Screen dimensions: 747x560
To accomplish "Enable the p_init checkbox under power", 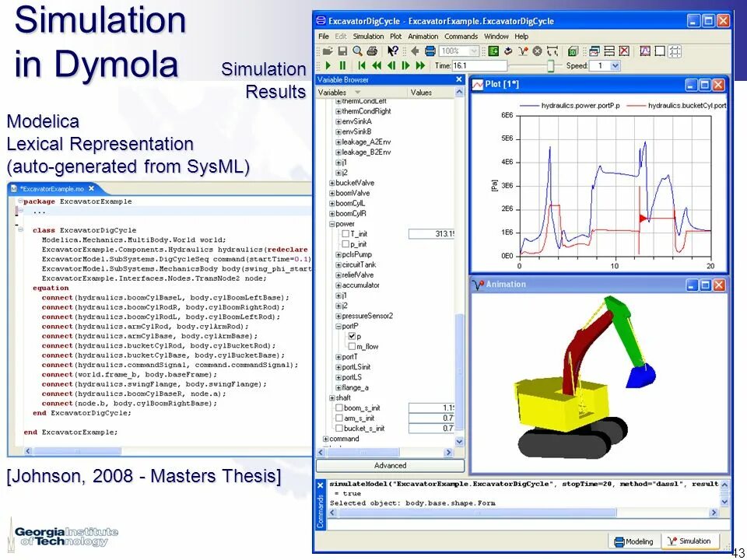I will click(x=345, y=244).
